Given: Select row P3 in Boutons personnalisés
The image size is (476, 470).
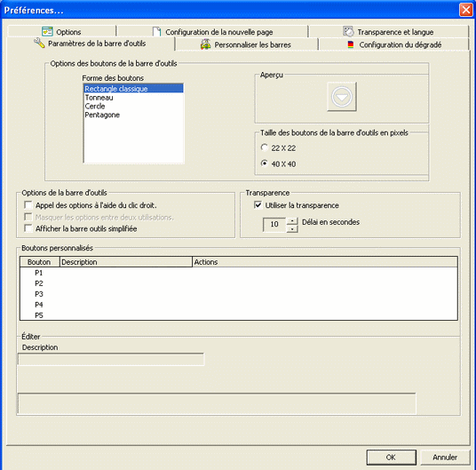Looking at the screenshot, I should click(x=239, y=294).
